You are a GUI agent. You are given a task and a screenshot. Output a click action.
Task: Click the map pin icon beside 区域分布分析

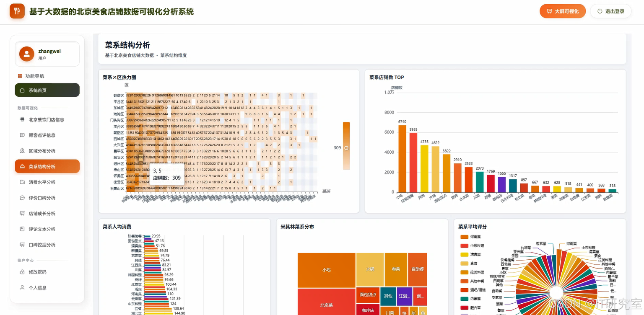coord(23,151)
